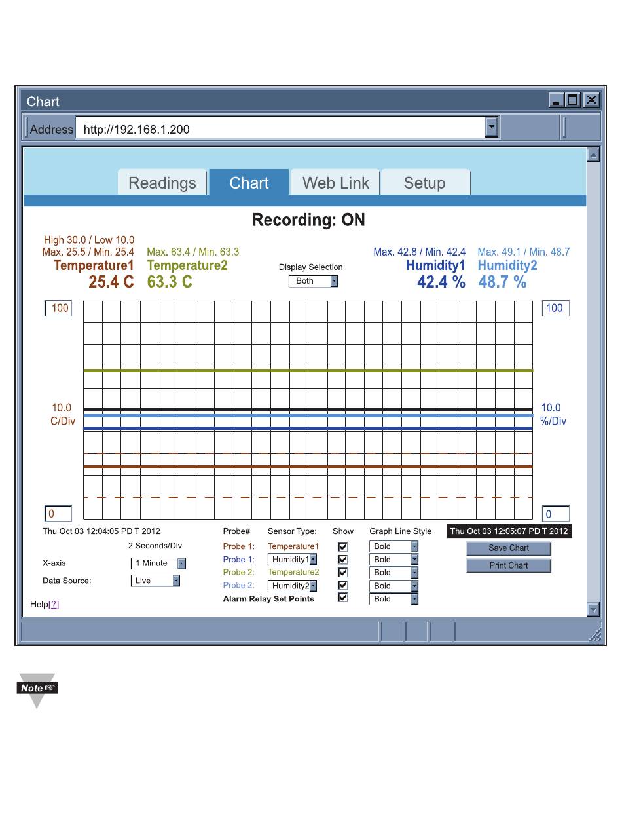
Task: Click the "10.0 %/Div" scale label
Action: click(x=553, y=415)
